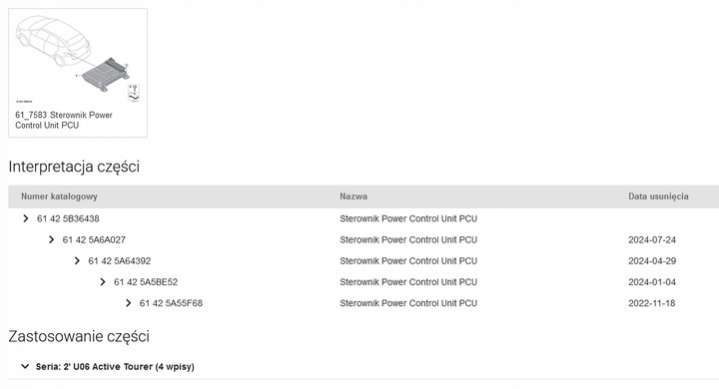This screenshot has height=389, width=719.
Task: Expand chevron beside 61 42 5A6A027
Action: 51,240
